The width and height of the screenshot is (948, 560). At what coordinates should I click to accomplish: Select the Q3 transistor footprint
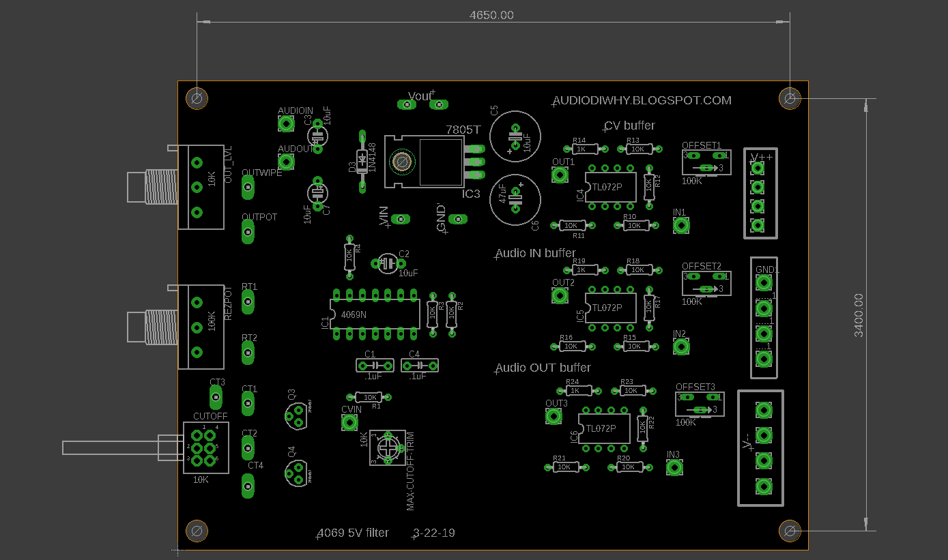click(296, 415)
